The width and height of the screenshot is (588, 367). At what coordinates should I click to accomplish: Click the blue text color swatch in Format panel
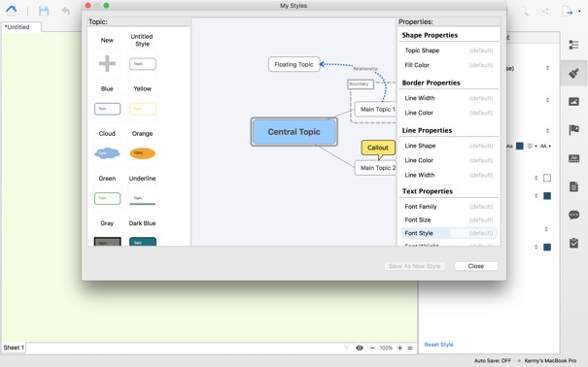pyautogui.click(x=519, y=146)
